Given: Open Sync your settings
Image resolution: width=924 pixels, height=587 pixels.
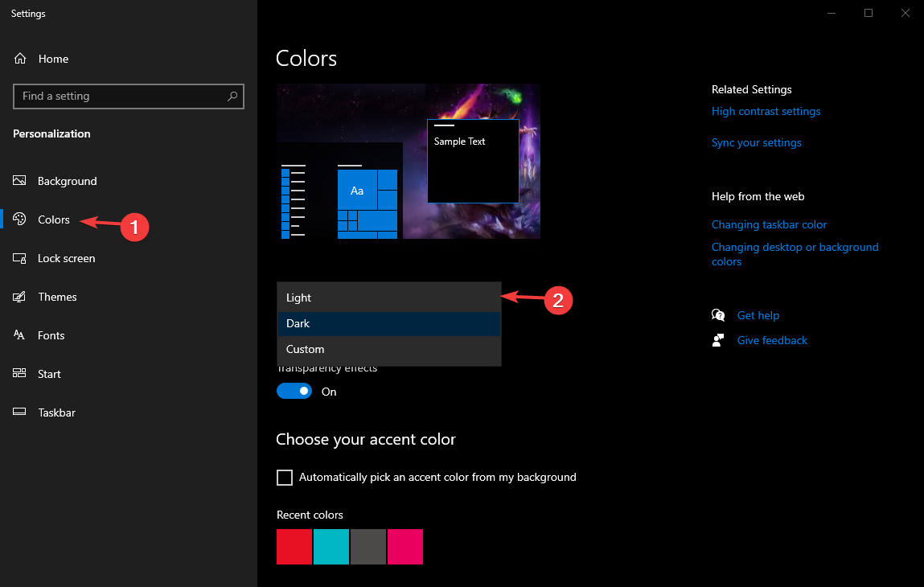Looking at the screenshot, I should point(756,142).
